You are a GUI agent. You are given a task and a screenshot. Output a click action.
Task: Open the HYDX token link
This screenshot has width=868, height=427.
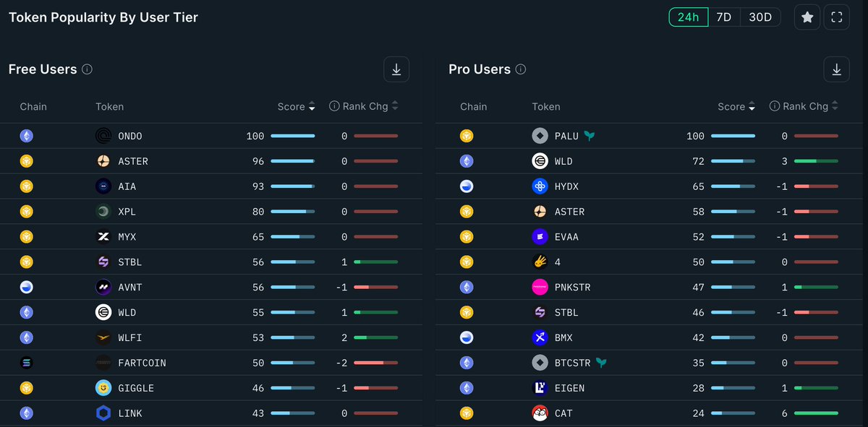[566, 186]
